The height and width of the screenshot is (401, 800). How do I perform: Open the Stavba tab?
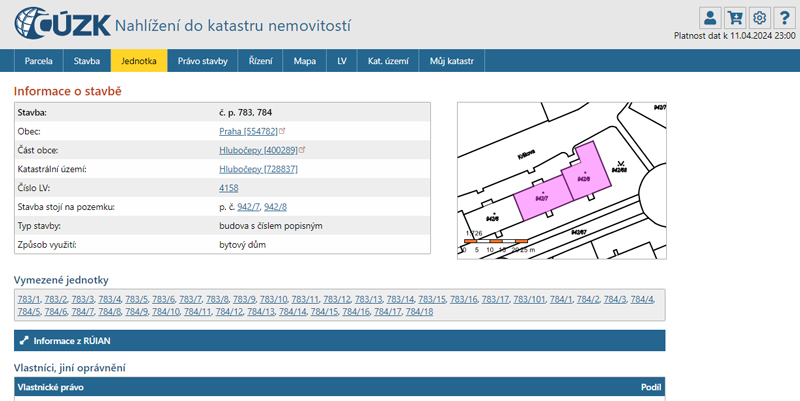[87, 61]
